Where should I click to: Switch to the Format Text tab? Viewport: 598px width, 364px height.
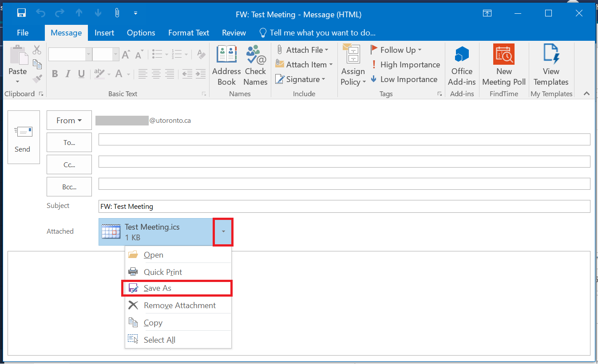click(189, 33)
